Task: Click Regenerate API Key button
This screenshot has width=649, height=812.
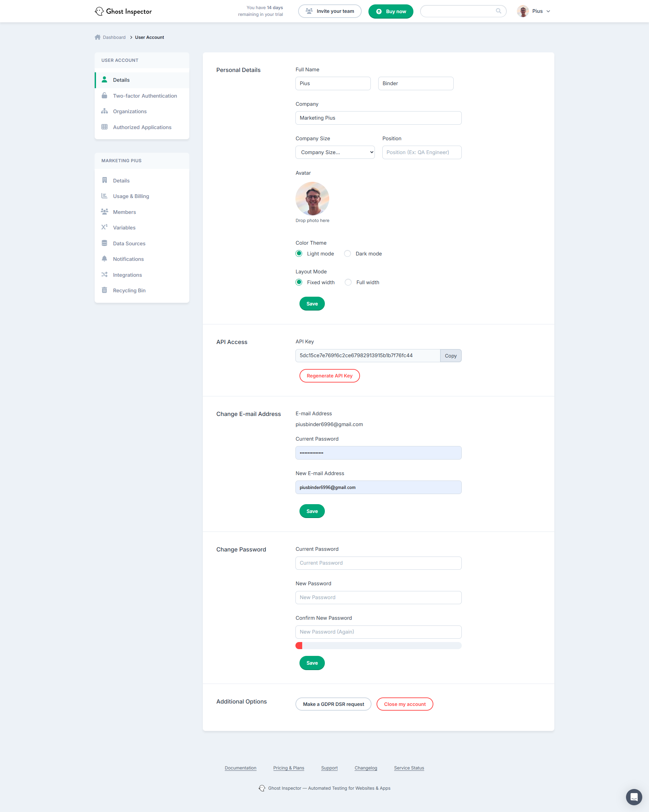Action: click(329, 376)
